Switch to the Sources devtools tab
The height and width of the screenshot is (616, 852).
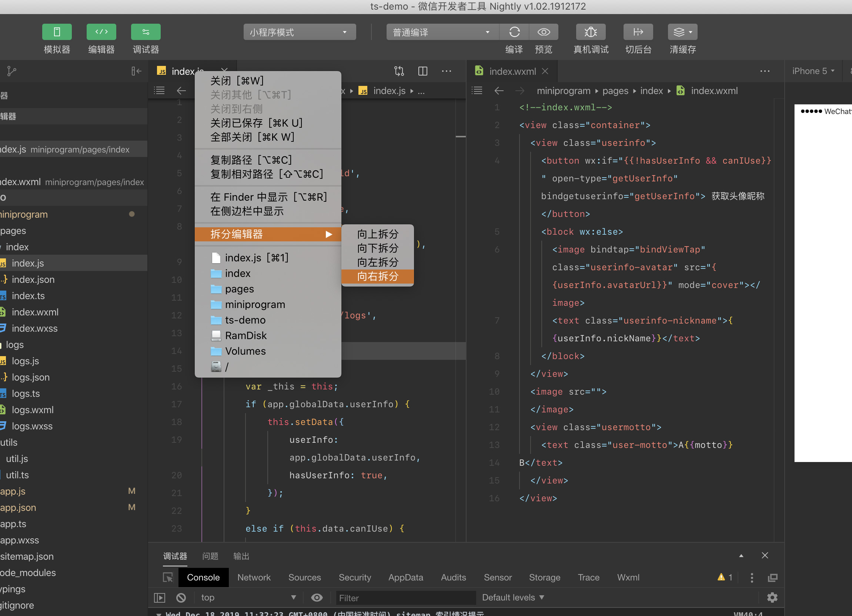[305, 577]
